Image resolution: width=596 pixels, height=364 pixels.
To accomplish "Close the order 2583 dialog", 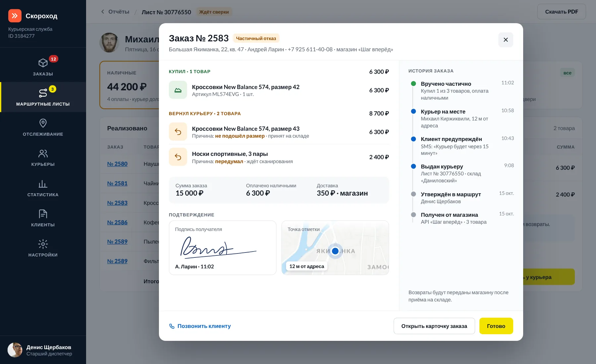I will pyautogui.click(x=506, y=40).
